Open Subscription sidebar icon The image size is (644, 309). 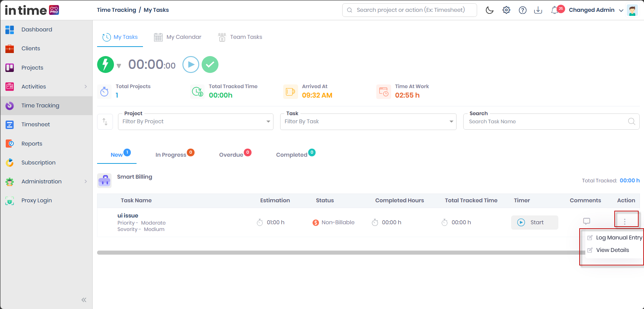[10, 163]
